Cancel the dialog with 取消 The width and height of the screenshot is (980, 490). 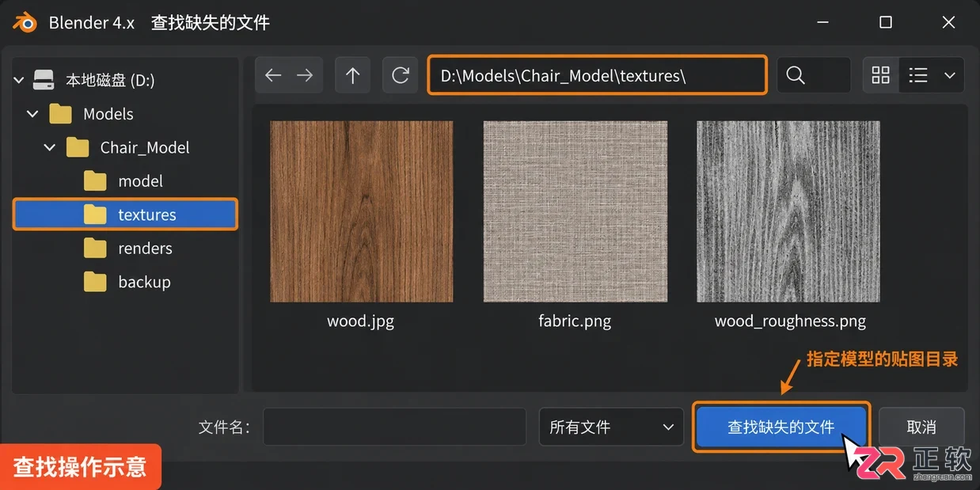tap(921, 427)
